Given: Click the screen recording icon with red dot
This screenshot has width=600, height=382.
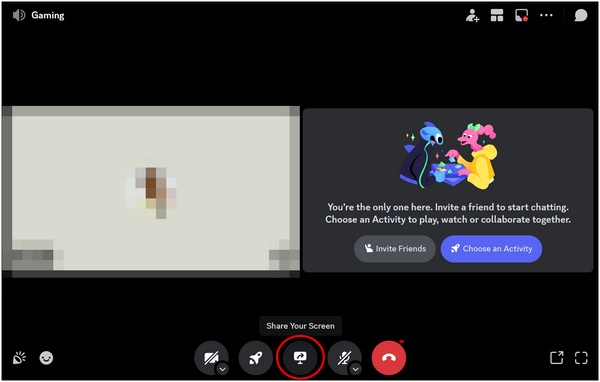Looking at the screenshot, I should [522, 15].
